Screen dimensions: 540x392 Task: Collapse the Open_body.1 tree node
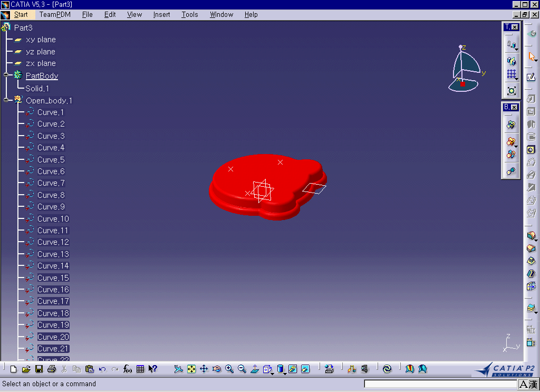click(6, 100)
